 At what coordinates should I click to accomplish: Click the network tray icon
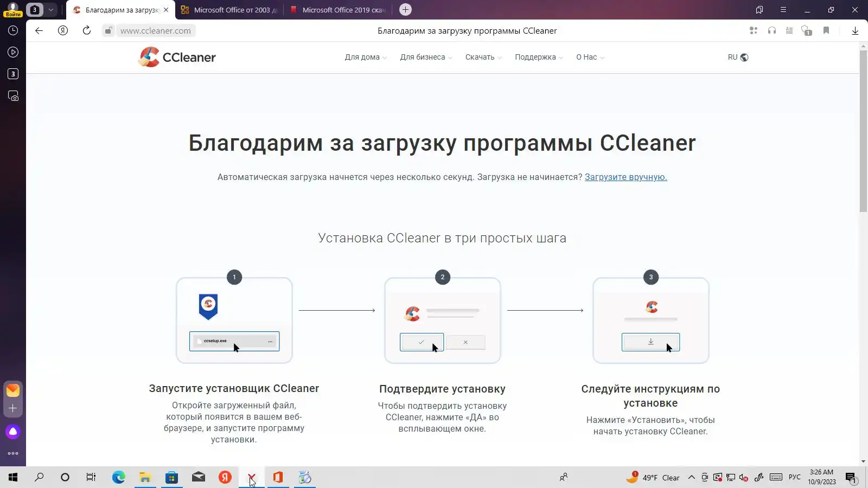[x=731, y=477]
